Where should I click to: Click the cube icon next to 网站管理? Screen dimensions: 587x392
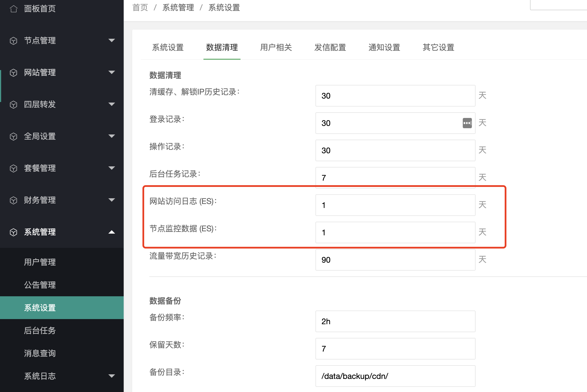pyautogui.click(x=13, y=73)
